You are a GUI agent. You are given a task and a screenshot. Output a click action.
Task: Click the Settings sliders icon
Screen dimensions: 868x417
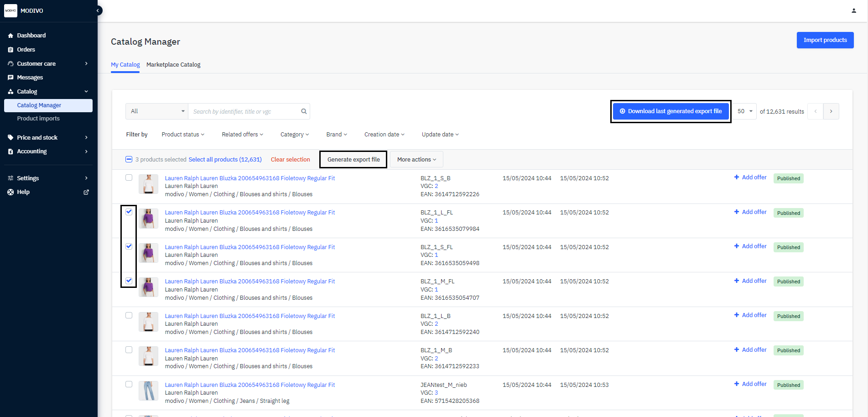tap(10, 178)
